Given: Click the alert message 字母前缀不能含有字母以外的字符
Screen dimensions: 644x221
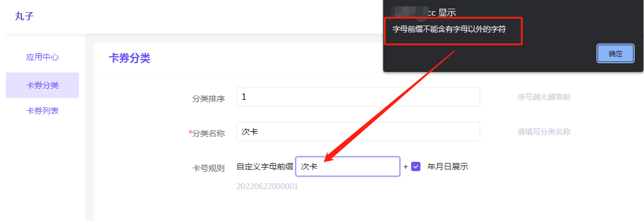Looking at the screenshot, I should click(x=449, y=29).
